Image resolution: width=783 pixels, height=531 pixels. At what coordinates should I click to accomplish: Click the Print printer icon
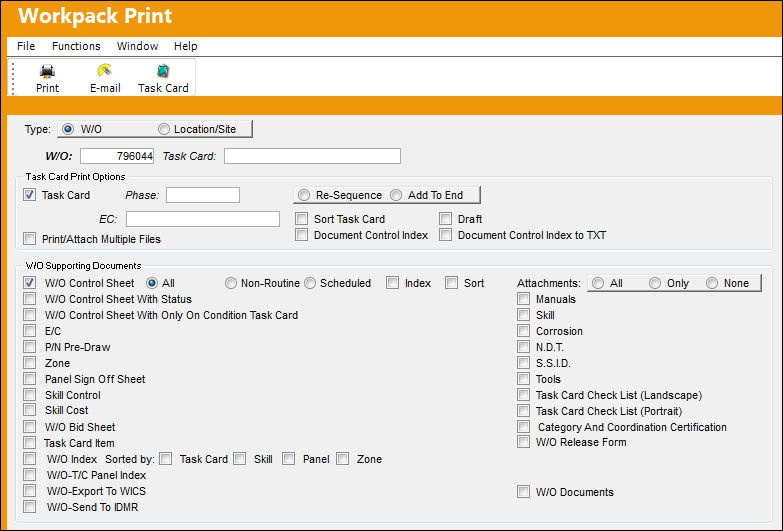point(47,71)
